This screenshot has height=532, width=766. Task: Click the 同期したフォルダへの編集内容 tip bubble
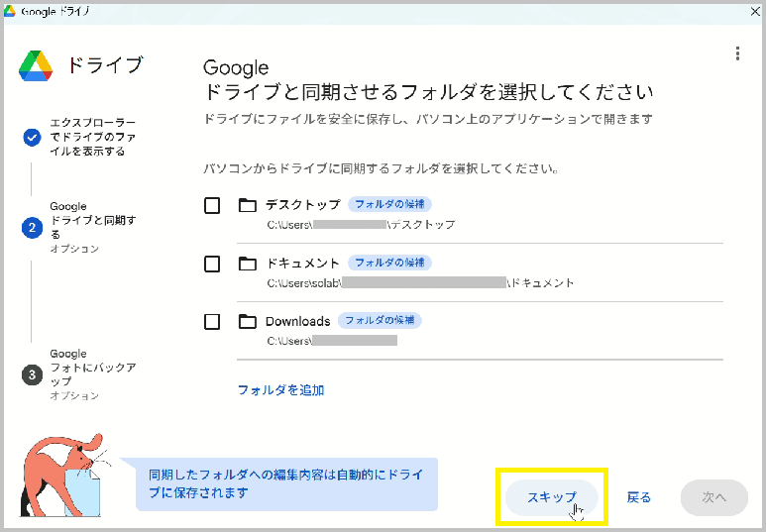[x=286, y=483]
